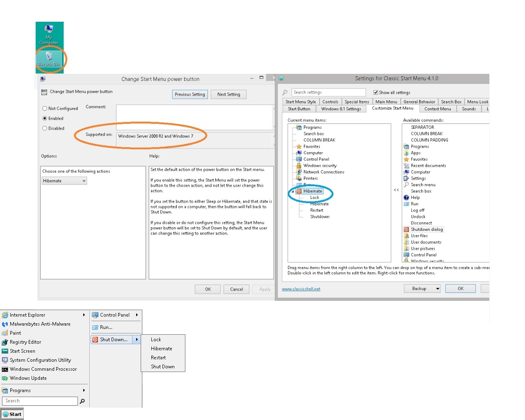Viewport: 525px width, 420px height.
Task: Click the Favorites star icon in current menu items
Action: point(299,146)
